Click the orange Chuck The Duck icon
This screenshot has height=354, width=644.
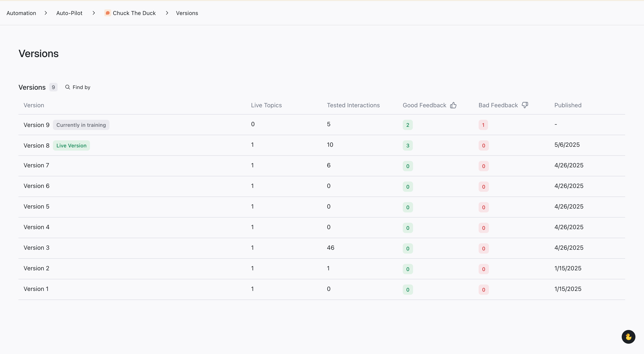[108, 13]
